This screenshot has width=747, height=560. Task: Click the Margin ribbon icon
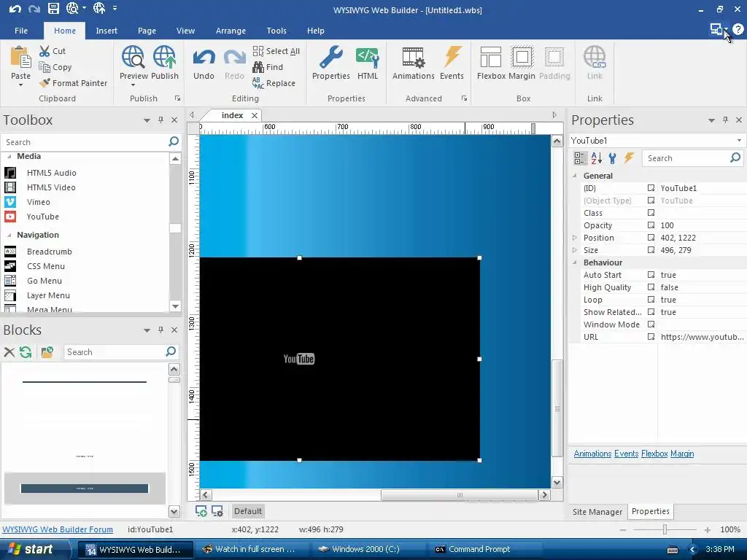(522, 57)
